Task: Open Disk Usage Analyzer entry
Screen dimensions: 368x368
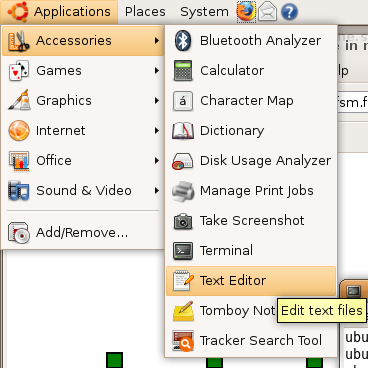Action: 251,161
